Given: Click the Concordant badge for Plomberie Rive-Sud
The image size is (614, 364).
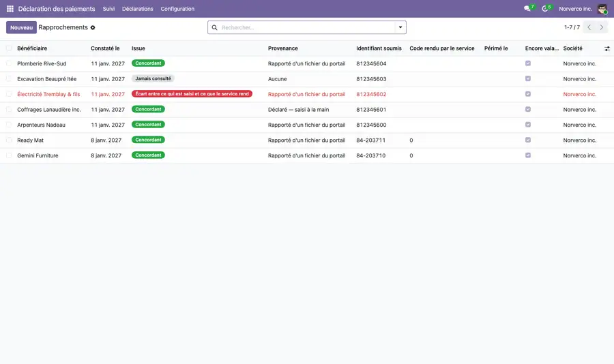Looking at the screenshot, I should coord(148,63).
